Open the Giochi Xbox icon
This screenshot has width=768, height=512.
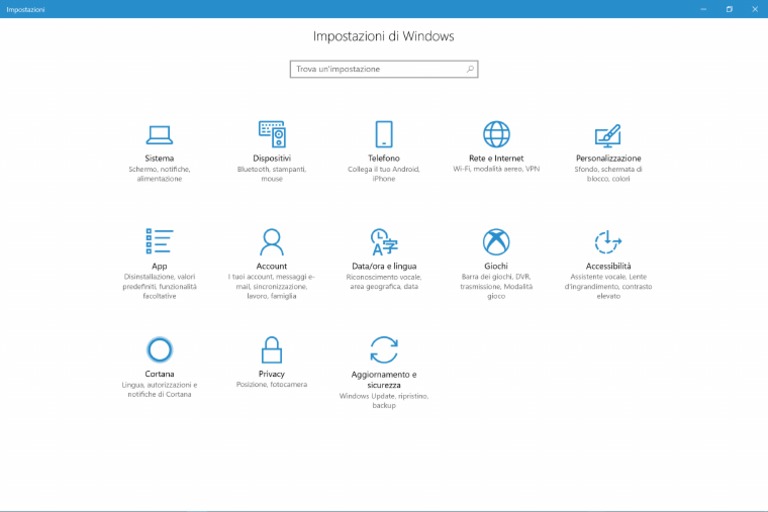point(496,242)
